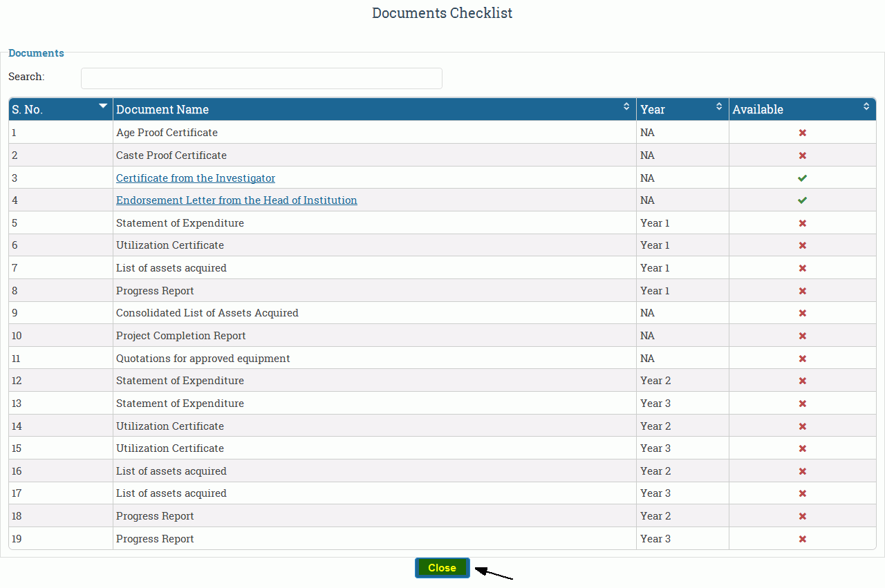The image size is (885, 588).
Task: Click red cross in row 7 List of assets
Action: pyautogui.click(x=803, y=268)
